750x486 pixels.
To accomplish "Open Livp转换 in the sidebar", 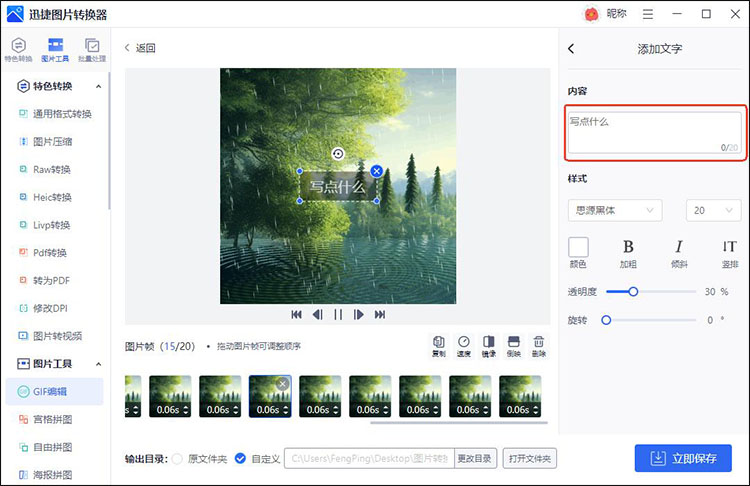I will pyautogui.click(x=44, y=225).
